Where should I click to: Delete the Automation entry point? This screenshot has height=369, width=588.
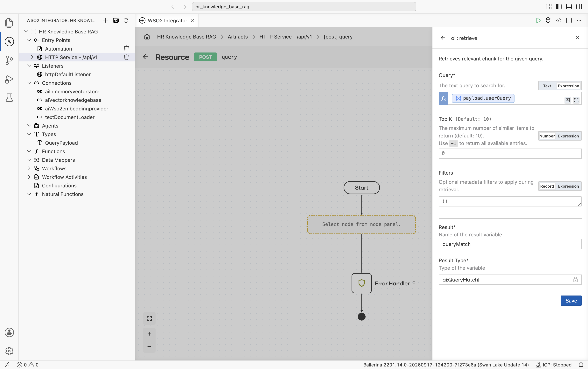click(126, 49)
